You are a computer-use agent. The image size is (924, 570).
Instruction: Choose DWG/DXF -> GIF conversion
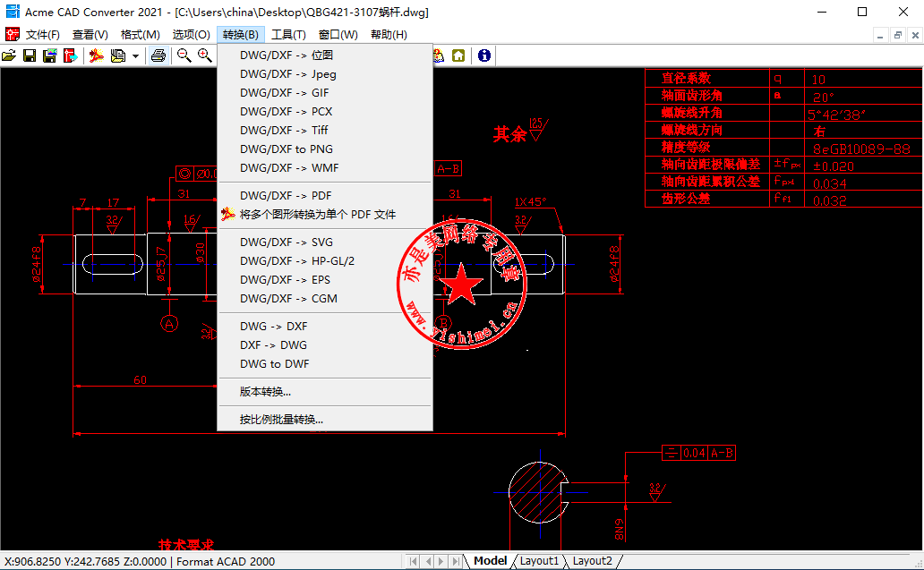pos(325,93)
